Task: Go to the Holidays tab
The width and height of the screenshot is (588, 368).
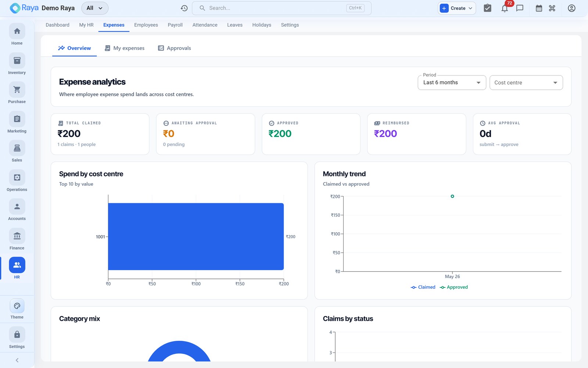Action: [x=262, y=25]
